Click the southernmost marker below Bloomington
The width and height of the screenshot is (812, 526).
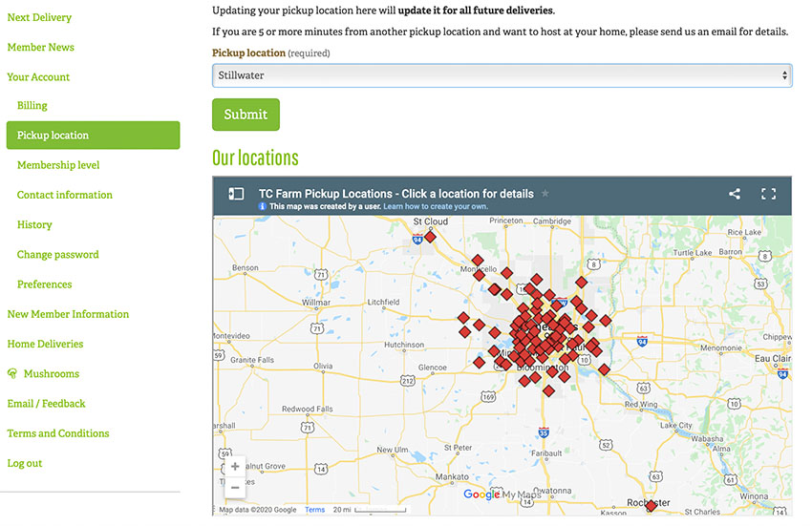tap(548, 390)
